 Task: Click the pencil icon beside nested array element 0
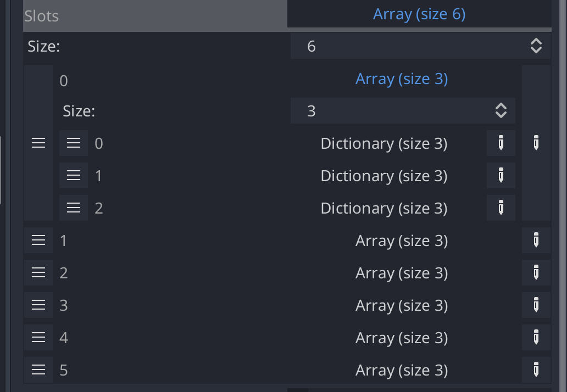pos(536,143)
